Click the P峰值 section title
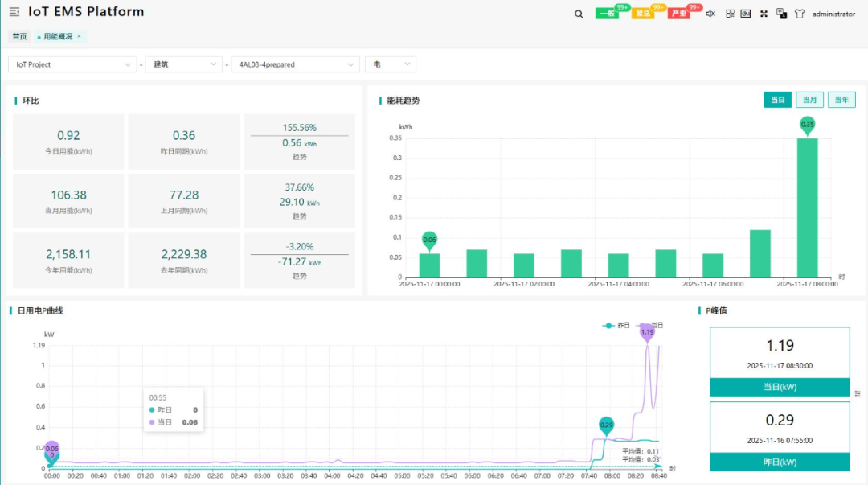The width and height of the screenshot is (868, 485). [716, 310]
